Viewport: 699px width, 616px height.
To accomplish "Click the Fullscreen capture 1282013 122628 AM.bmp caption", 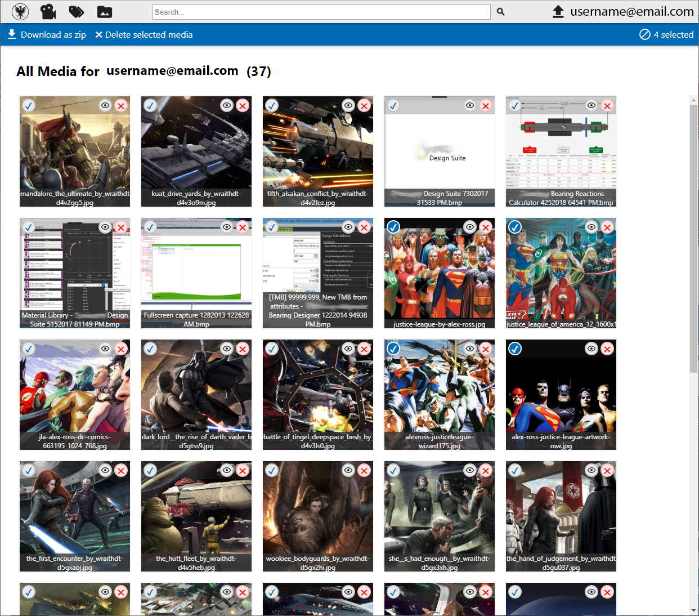I will coord(196,320).
